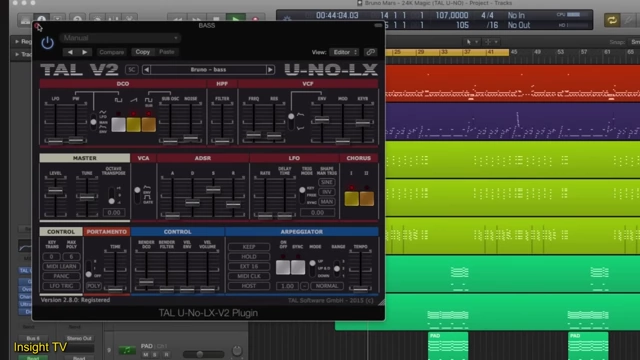
Task: Toggle Chorus I button
Action: pyautogui.click(x=351, y=199)
